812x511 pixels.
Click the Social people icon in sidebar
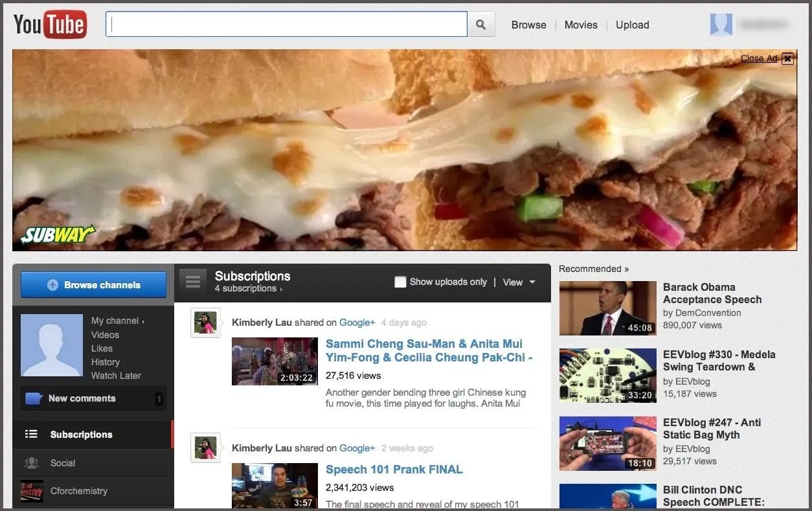click(32, 463)
